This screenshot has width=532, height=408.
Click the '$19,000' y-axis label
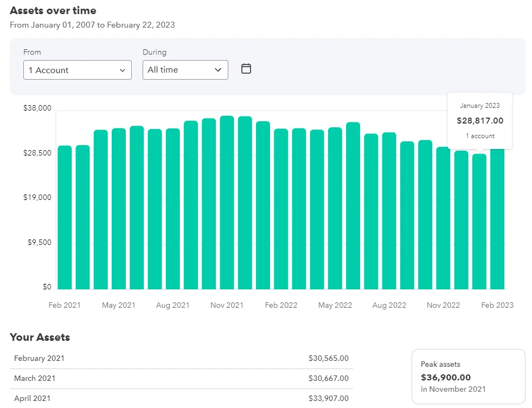(x=37, y=198)
